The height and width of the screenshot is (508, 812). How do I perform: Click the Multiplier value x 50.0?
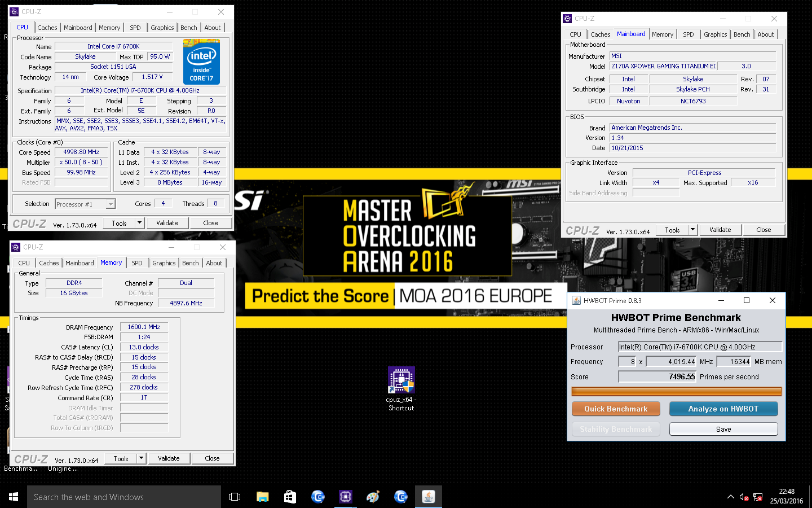tap(81, 162)
